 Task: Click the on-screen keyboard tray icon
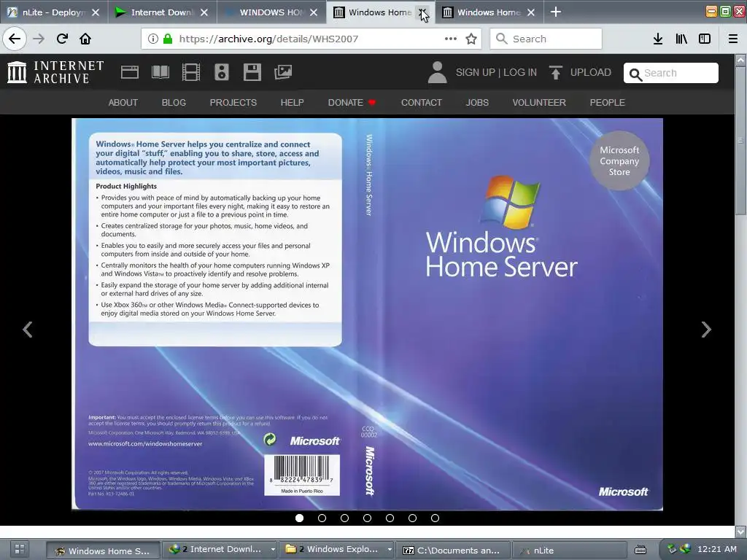[x=640, y=550]
